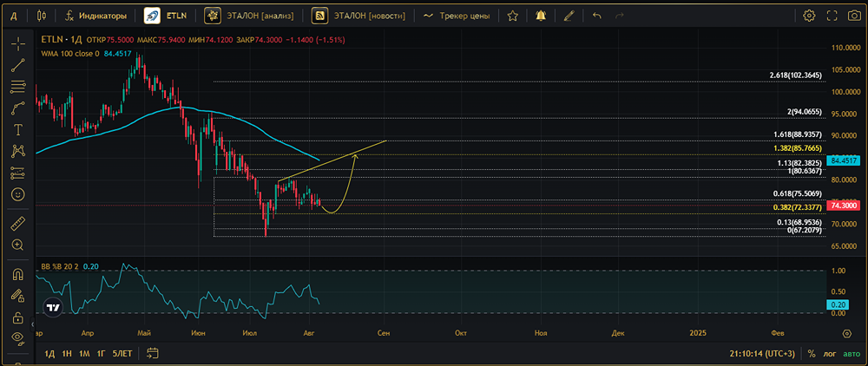Take a chart snapshot with camera icon
Screen dimensions: 868x366
(x=855, y=16)
